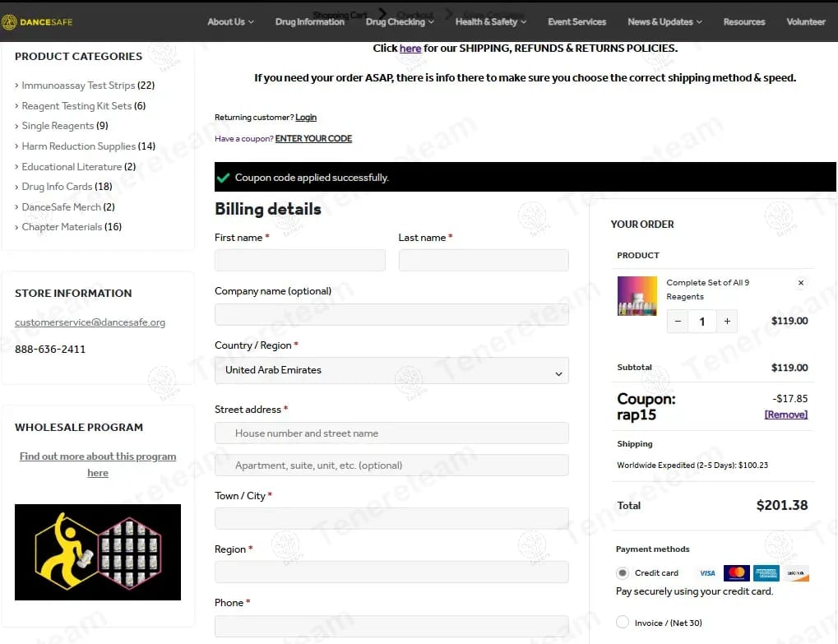Remove Complete Set of All 9 Reagents item
This screenshot has height=644, width=838.
click(x=801, y=283)
